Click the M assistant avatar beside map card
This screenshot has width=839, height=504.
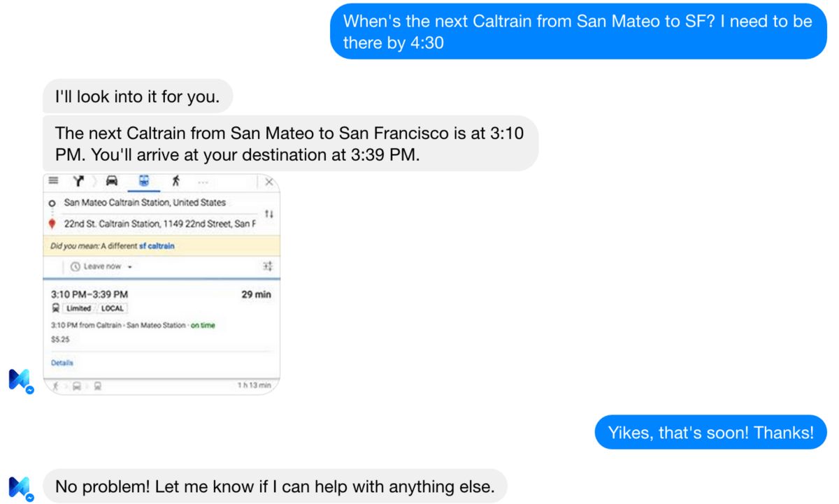pos(20,380)
